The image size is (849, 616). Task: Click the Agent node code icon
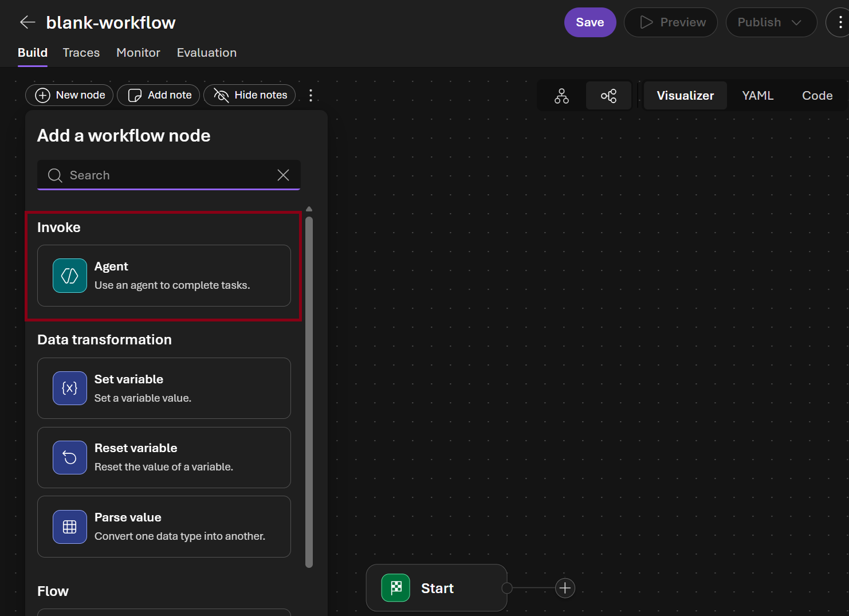pos(70,276)
